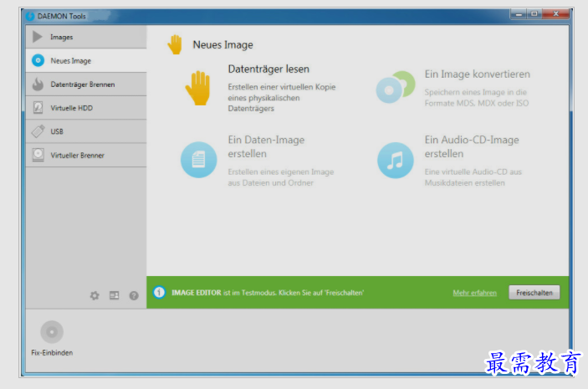Viewport: 588px width, 389px height.
Task: Click the news card icon beside gear
Action: pos(115,295)
